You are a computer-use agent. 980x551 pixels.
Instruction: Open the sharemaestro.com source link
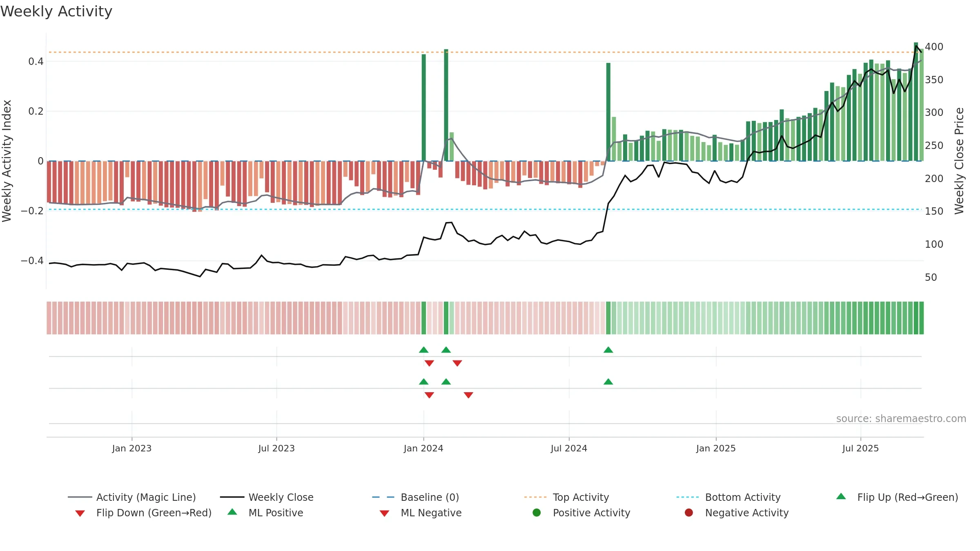(901, 419)
